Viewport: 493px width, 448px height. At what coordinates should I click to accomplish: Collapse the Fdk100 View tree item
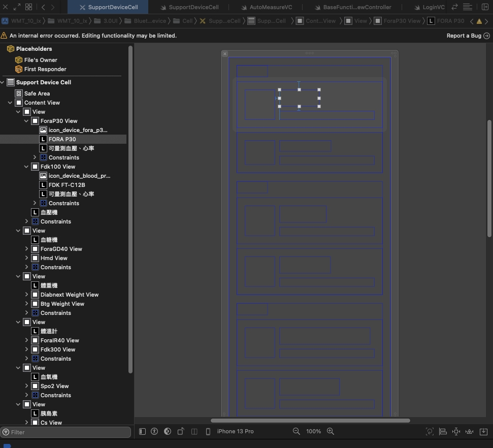coord(27,167)
